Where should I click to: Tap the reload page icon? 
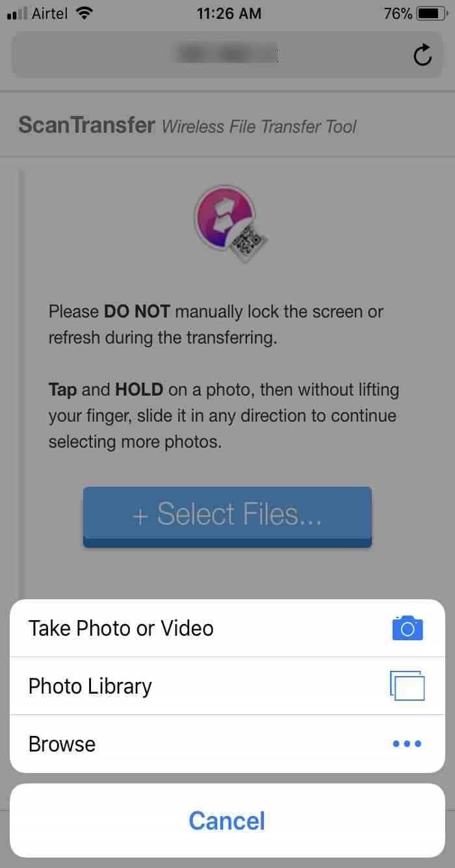(x=422, y=55)
